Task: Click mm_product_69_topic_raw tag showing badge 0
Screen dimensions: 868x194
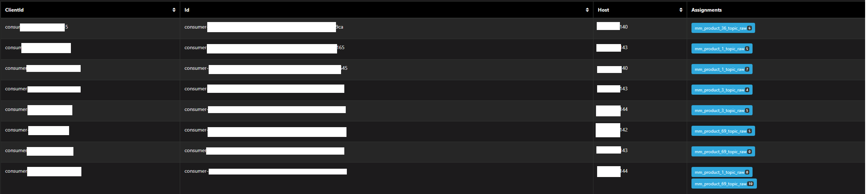Action: click(723, 152)
